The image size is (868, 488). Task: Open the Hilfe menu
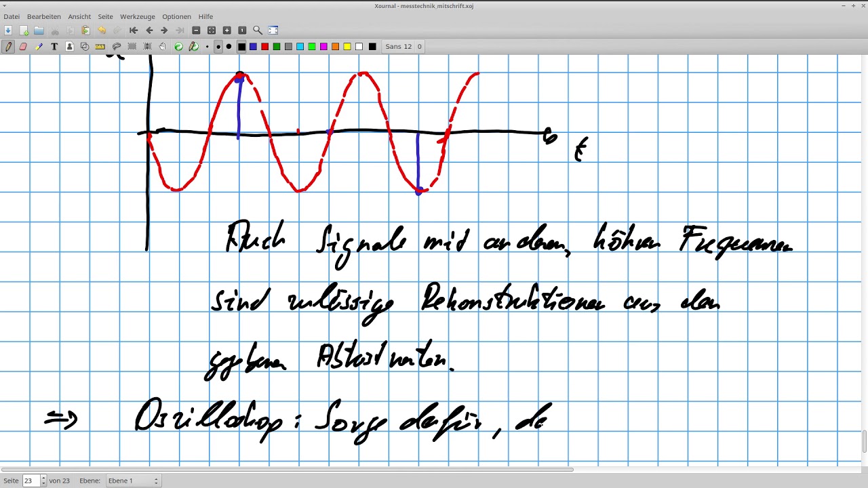point(205,16)
